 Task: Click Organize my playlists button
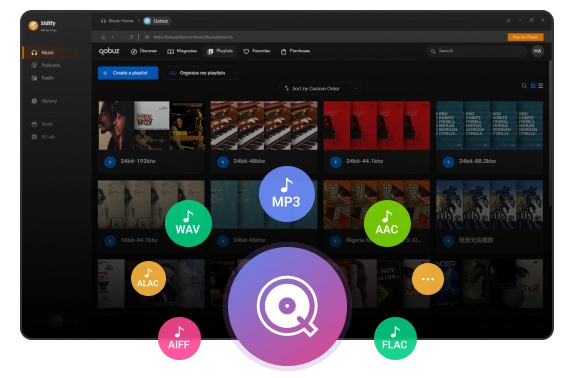(x=200, y=73)
